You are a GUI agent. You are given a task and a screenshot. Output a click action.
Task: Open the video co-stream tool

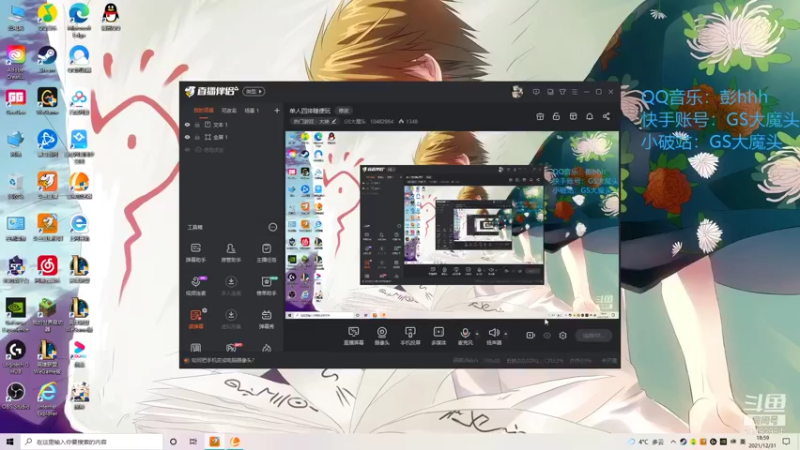click(195, 286)
